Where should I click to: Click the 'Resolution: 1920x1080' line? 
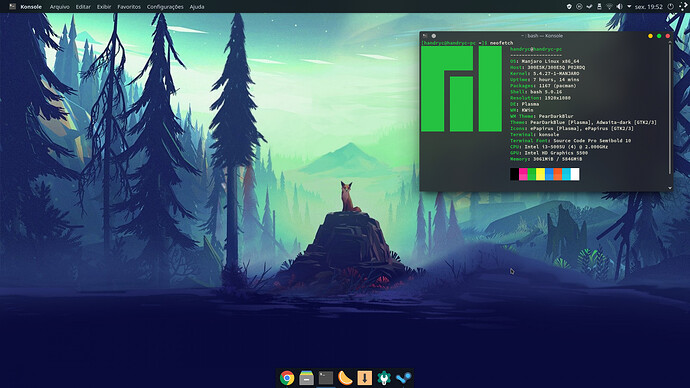point(540,98)
